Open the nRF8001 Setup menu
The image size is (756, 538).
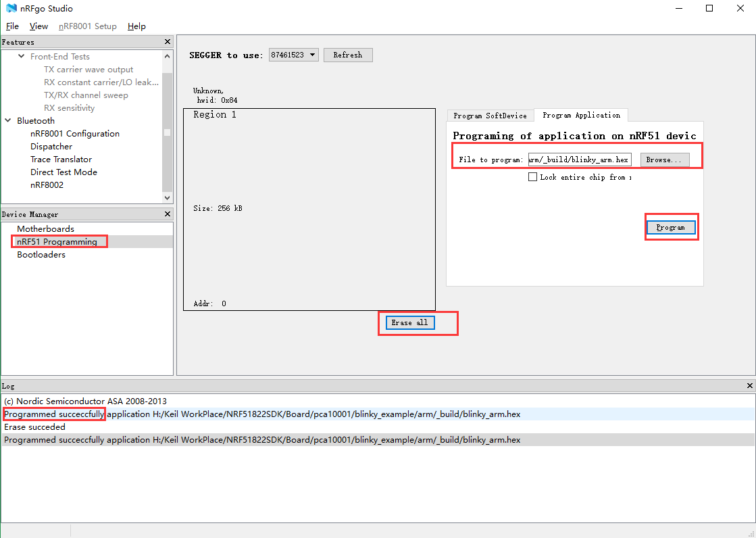tap(88, 26)
